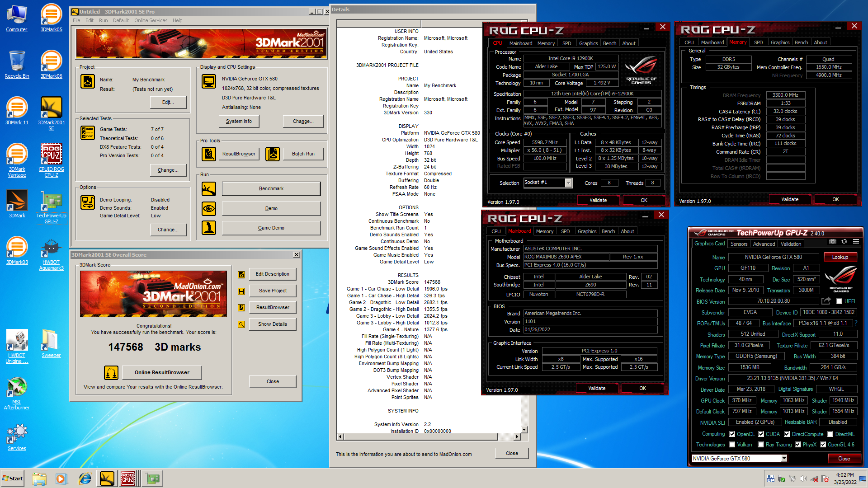Open the Socket #1 selection dropdown in CPU-Z
Screen dimensions: 868x488
tap(568, 183)
